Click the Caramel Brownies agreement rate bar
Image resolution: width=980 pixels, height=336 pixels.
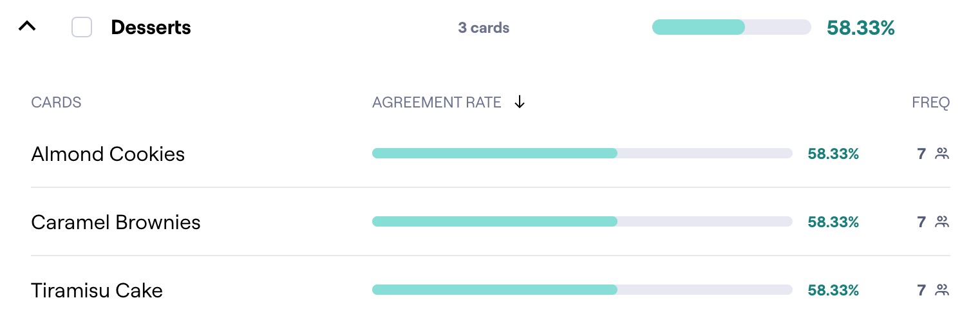click(581, 221)
